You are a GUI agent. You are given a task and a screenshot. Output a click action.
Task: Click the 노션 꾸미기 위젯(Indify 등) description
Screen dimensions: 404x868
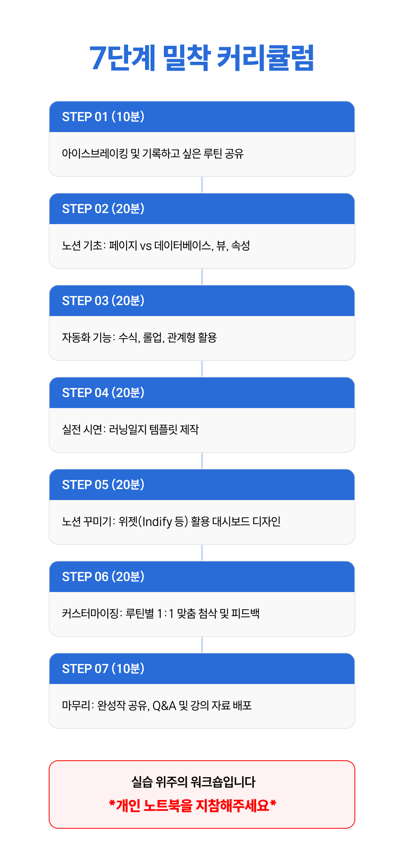[171, 522]
